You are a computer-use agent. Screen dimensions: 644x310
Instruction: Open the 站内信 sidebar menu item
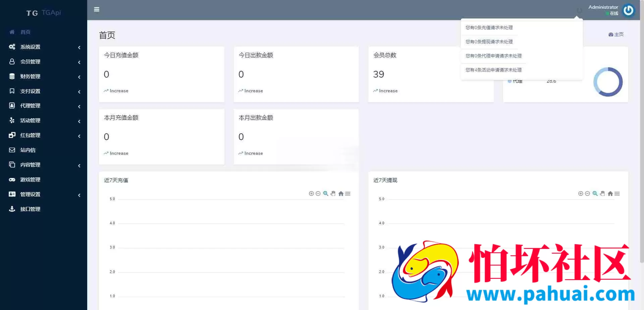click(44, 150)
